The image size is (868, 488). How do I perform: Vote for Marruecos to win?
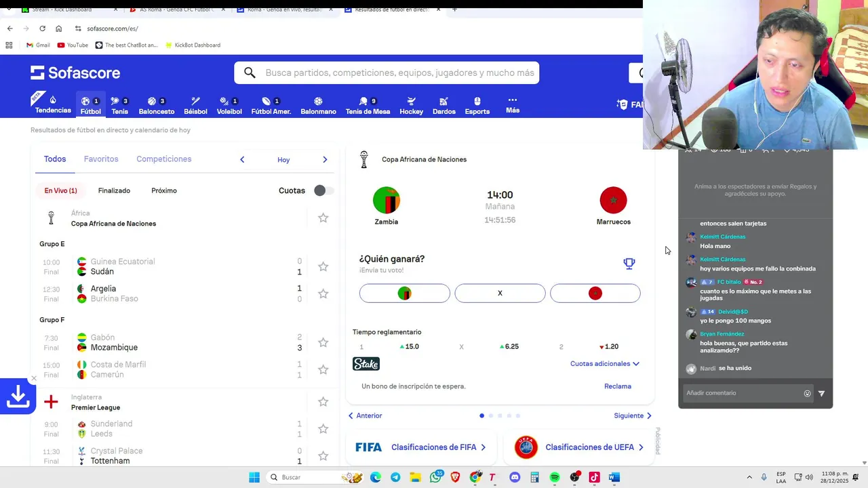[x=595, y=293]
